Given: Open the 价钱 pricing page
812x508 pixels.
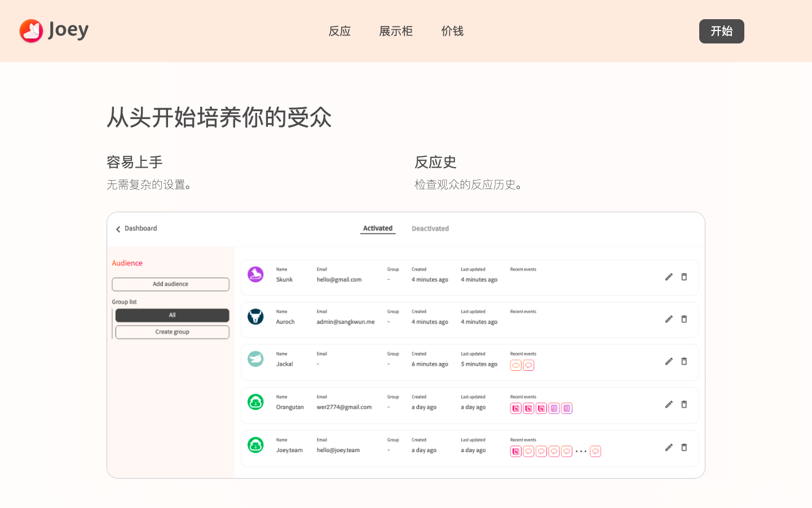Looking at the screenshot, I should pyautogui.click(x=452, y=31).
